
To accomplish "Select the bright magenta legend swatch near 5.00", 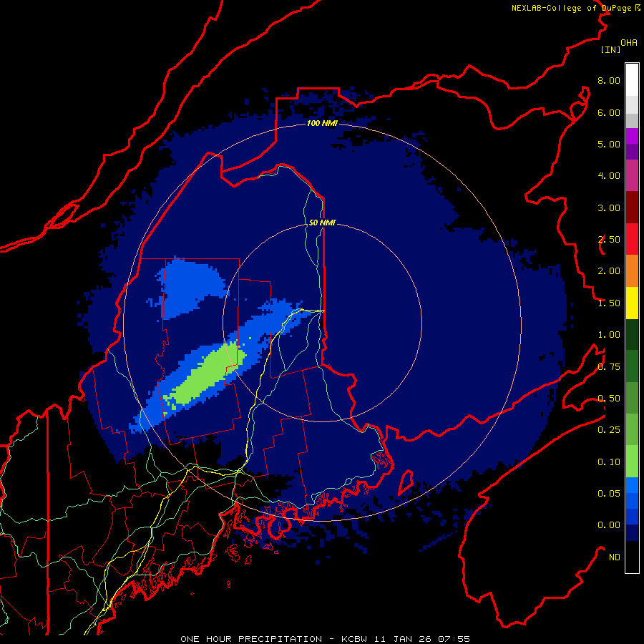I will coord(632,136).
